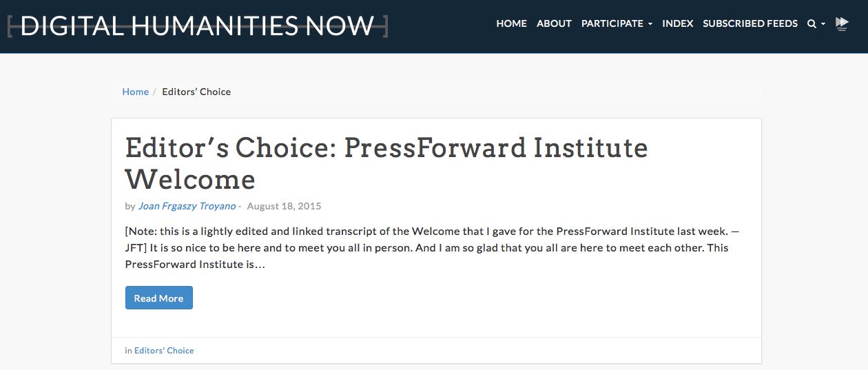The width and height of the screenshot is (868, 370).
Task: Click the August 18, 2015 post date
Action: pyautogui.click(x=284, y=206)
